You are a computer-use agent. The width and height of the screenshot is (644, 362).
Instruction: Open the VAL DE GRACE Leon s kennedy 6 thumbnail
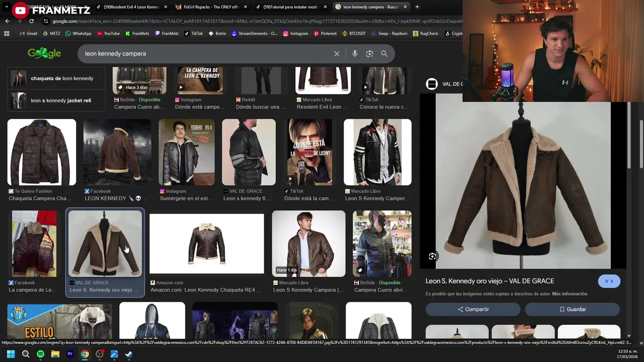pyautogui.click(x=249, y=152)
